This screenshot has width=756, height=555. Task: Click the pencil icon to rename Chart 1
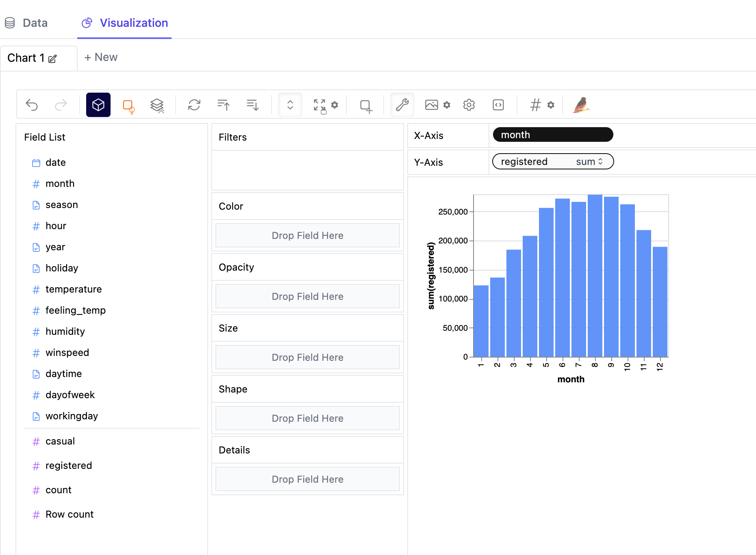click(x=52, y=59)
